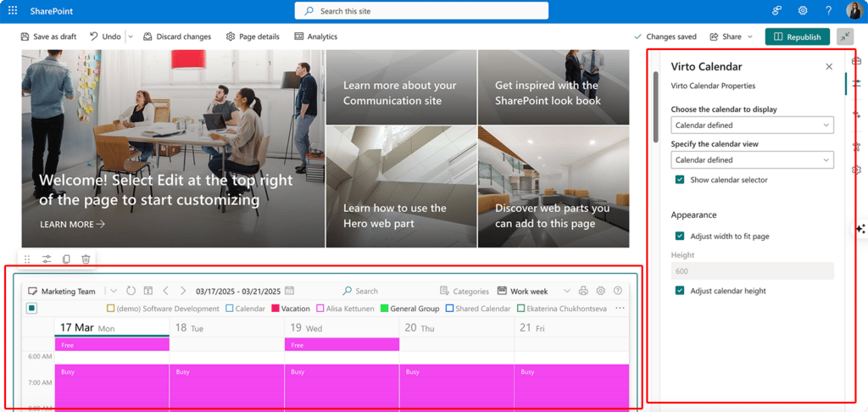Image resolution: width=868 pixels, height=412 pixels.
Task: Edit web part properties via the sliders icon
Action: coord(47,259)
